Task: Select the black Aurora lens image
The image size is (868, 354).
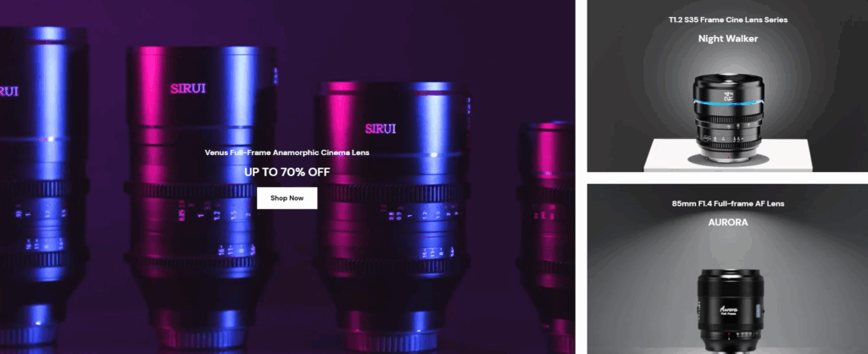Action: point(730,311)
